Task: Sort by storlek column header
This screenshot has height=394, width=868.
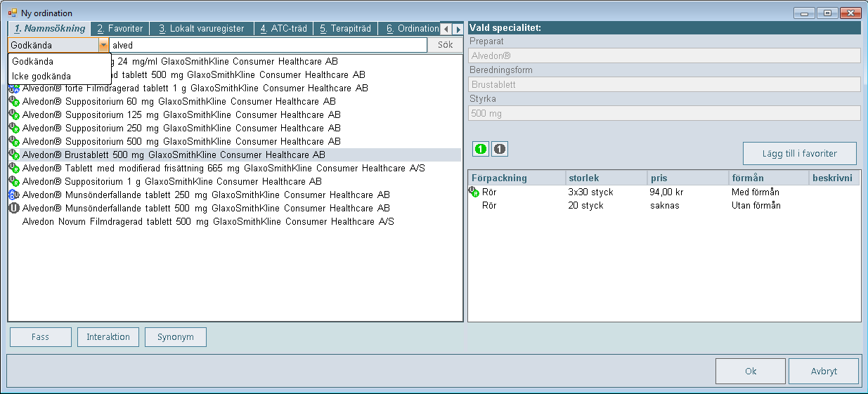Action: (607, 178)
